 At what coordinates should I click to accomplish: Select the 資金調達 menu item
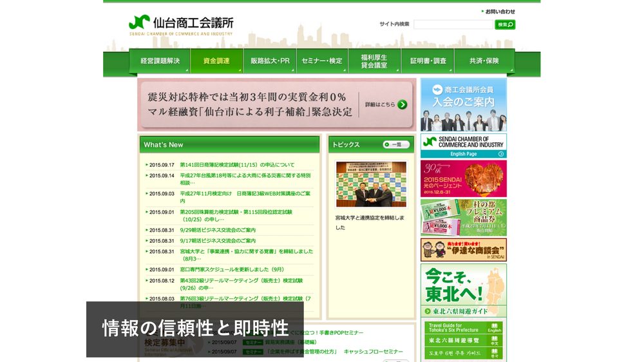(216, 61)
